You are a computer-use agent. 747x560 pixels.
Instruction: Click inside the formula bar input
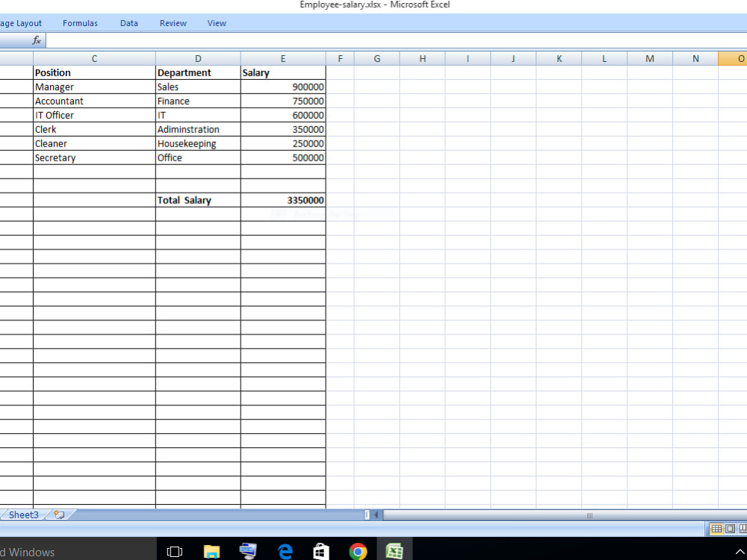click(397, 40)
